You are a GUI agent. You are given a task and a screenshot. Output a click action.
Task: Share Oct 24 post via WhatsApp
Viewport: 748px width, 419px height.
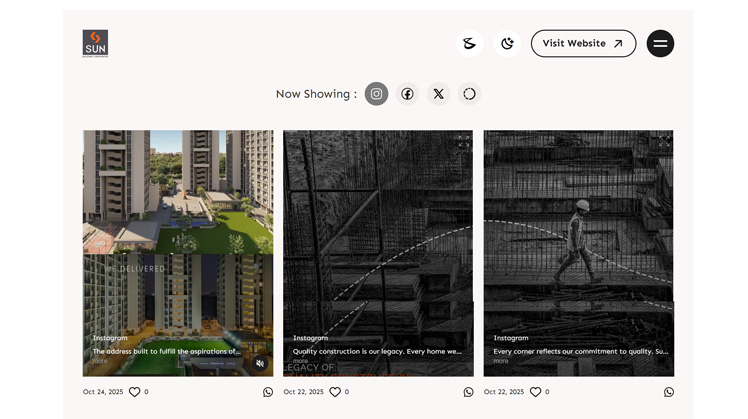(268, 392)
